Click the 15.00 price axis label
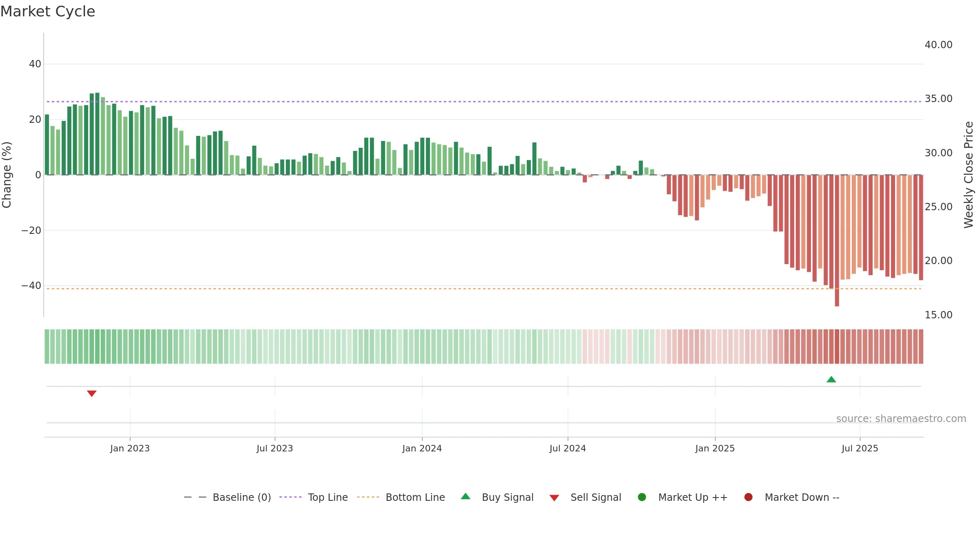The image size is (980, 551). click(x=938, y=315)
